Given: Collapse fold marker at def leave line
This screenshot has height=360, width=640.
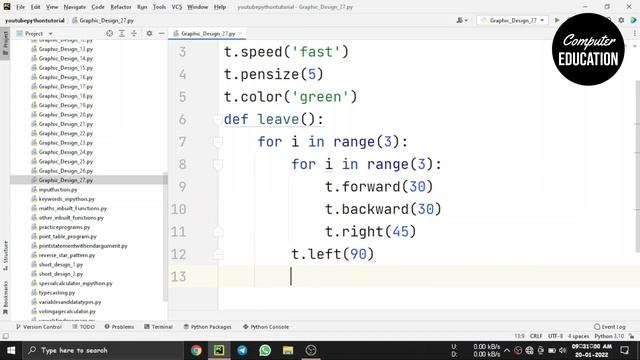Looking at the screenshot, I should (218, 120).
